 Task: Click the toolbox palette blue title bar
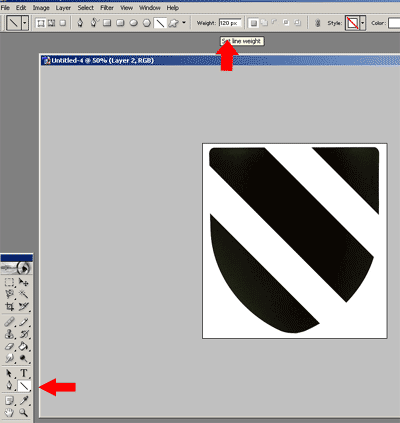tap(16, 258)
